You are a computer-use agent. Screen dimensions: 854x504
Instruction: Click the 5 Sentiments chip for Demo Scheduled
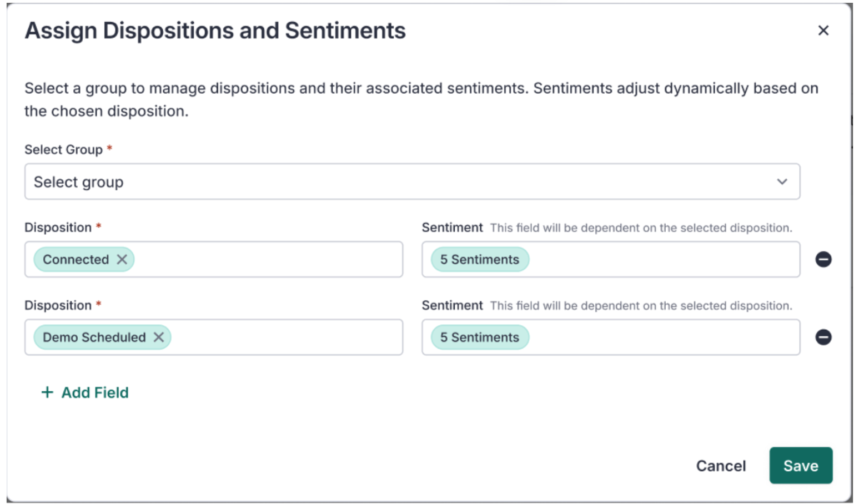[480, 337]
